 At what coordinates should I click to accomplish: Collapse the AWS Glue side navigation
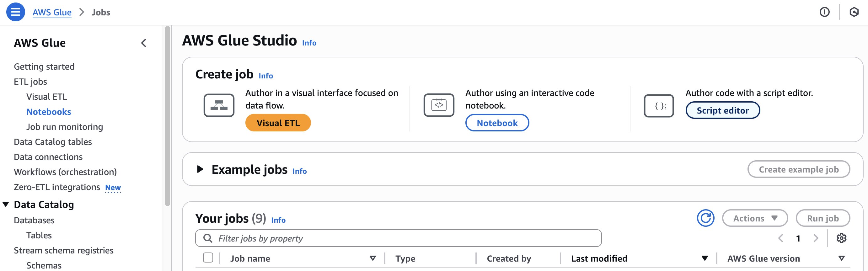tap(143, 43)
